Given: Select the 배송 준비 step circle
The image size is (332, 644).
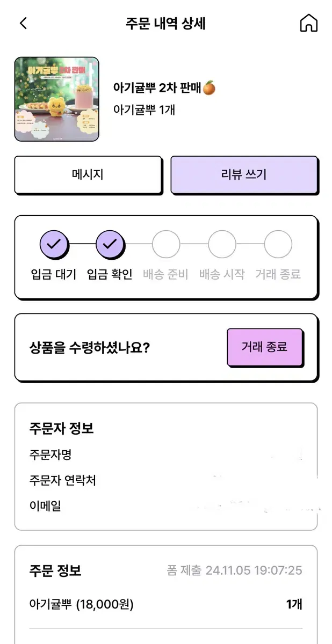Looking at the screenshot, I should [165, 244].
